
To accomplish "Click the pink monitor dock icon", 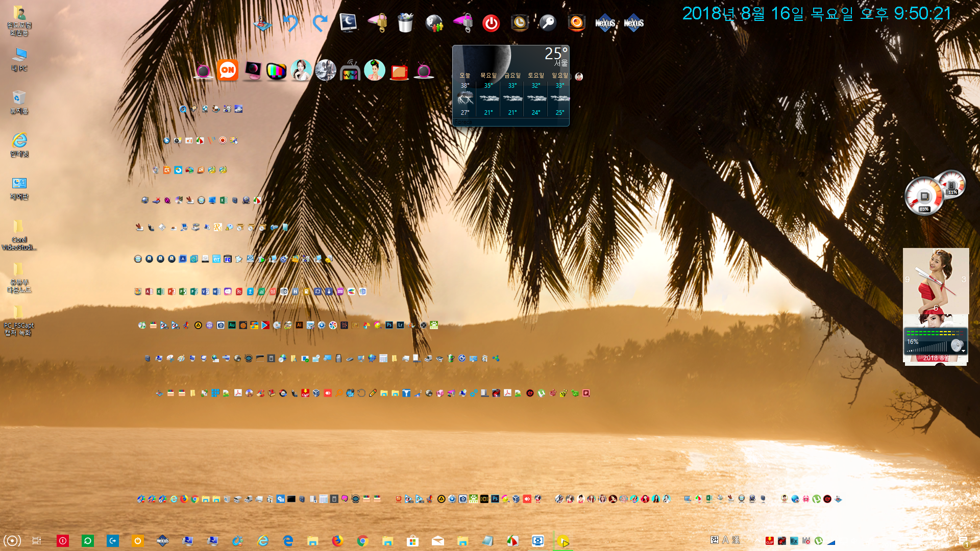I will [252, 71].
